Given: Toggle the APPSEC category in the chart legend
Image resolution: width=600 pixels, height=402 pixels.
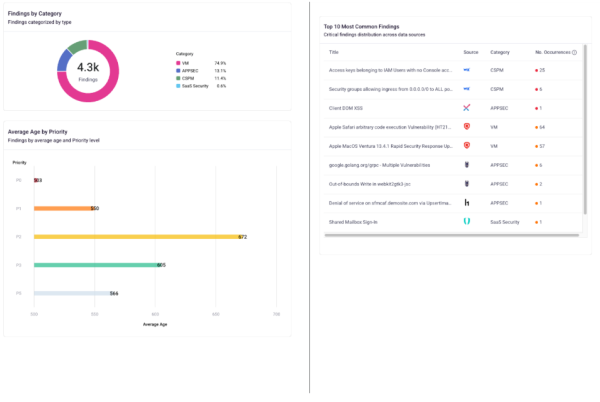Looking at the screenshot, I should pyautogui.click(x=191, y=70).
